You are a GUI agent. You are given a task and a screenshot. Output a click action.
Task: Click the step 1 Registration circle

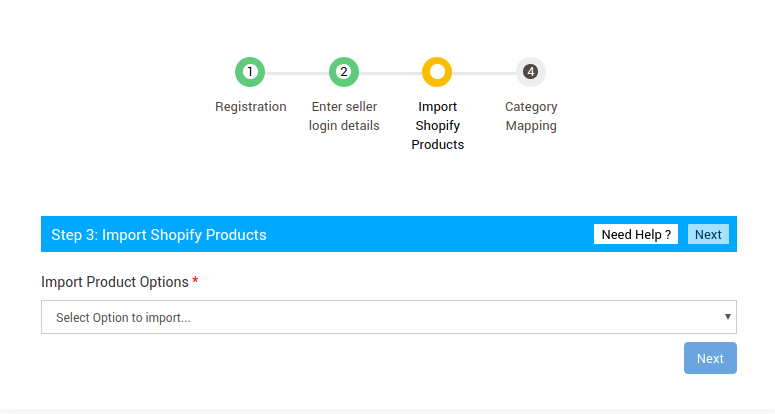[250, 72]
